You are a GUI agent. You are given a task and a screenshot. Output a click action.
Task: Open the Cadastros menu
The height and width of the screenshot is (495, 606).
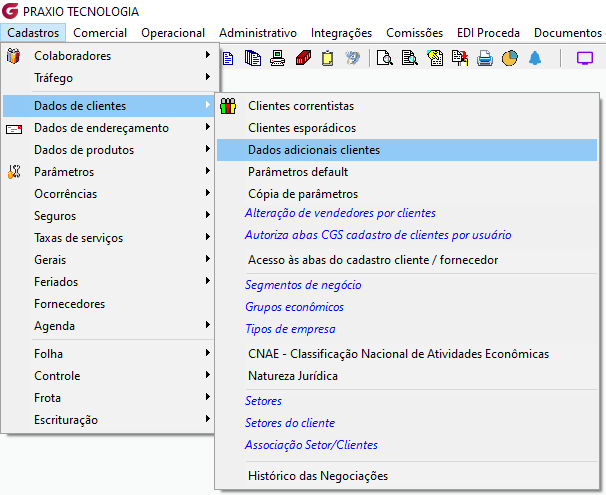click(33, 33)
